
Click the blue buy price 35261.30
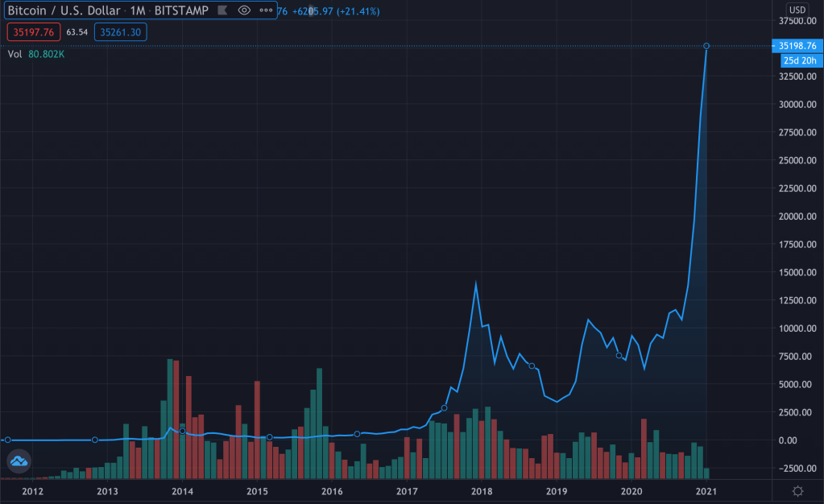pyautogui.click(x=119, y=32)
